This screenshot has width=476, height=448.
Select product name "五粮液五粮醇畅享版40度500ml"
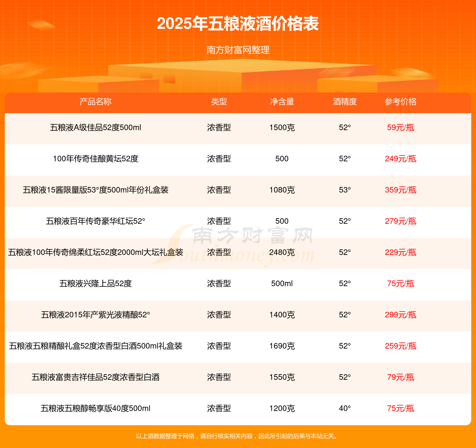(95, 408)
